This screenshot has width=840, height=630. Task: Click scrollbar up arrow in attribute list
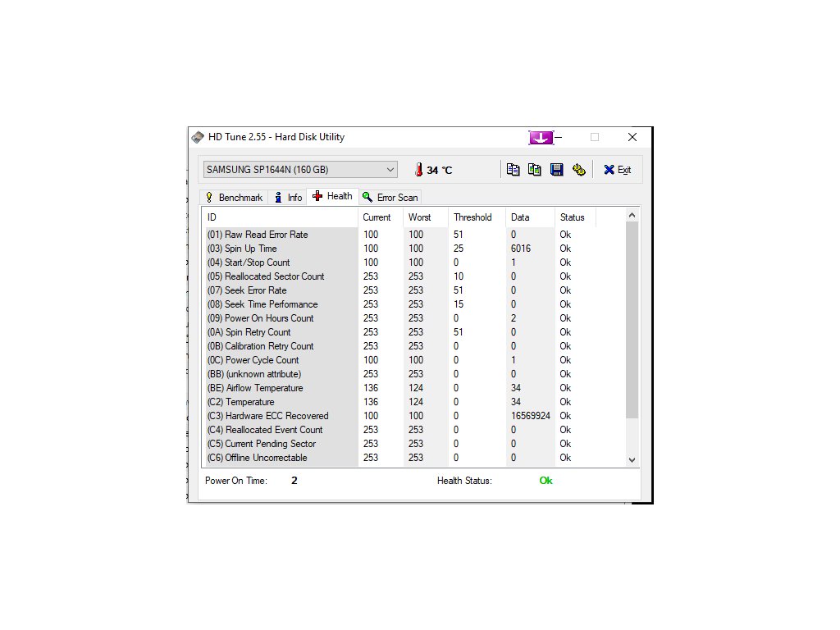632,216
